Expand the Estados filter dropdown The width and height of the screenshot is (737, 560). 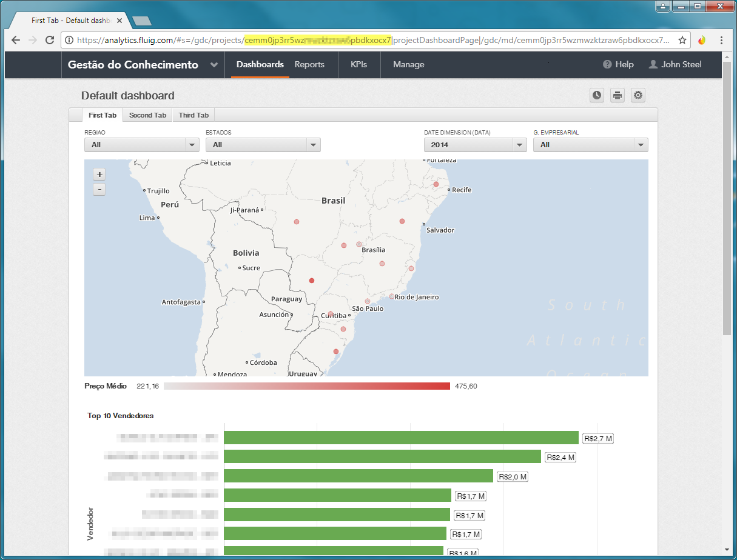pyautogui.click(x=263, y=145)
